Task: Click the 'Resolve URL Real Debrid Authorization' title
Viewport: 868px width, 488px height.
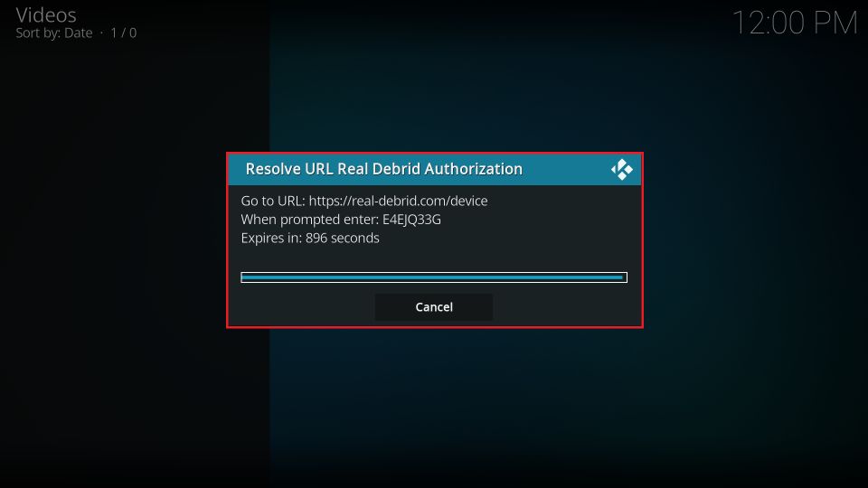Action: pyautogui.click(x=384, y=169)
